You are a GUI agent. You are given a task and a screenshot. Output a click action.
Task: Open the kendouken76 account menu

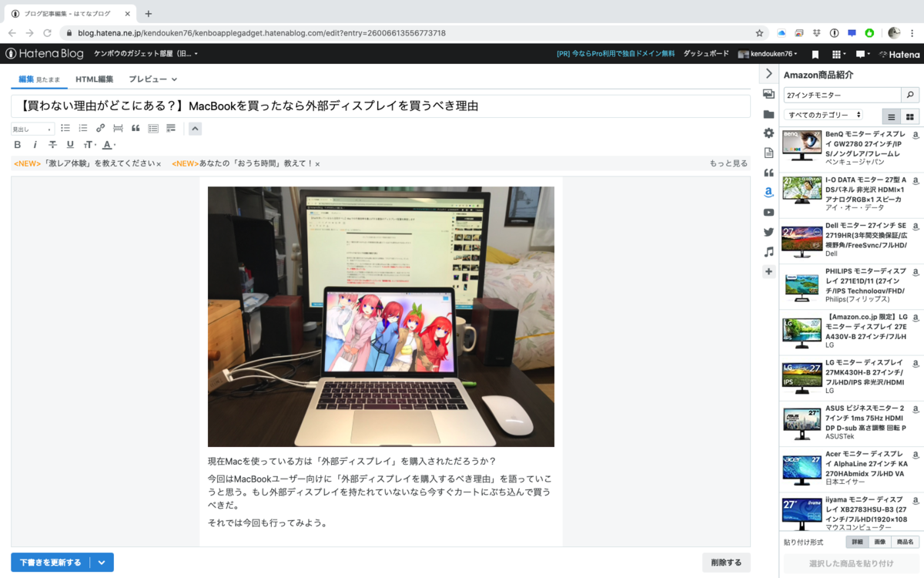768,54
